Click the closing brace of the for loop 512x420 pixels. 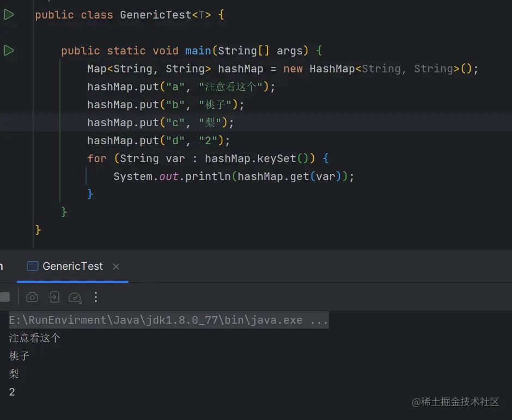tap(90, 194)
